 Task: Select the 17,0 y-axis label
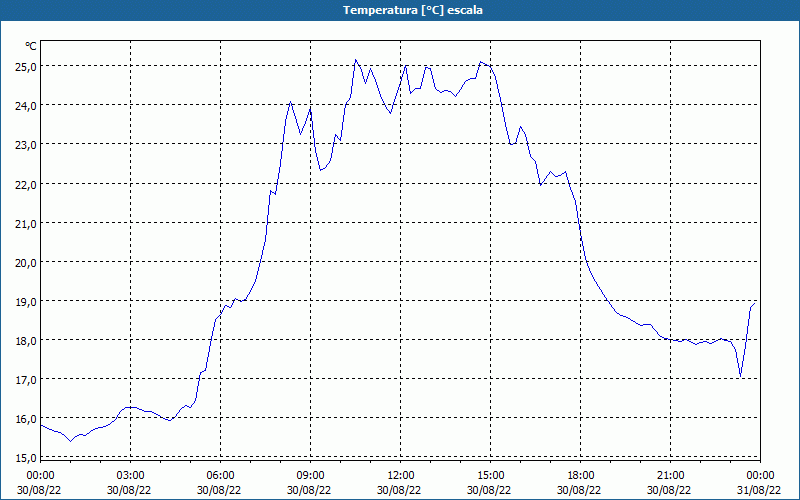[26, 380]
